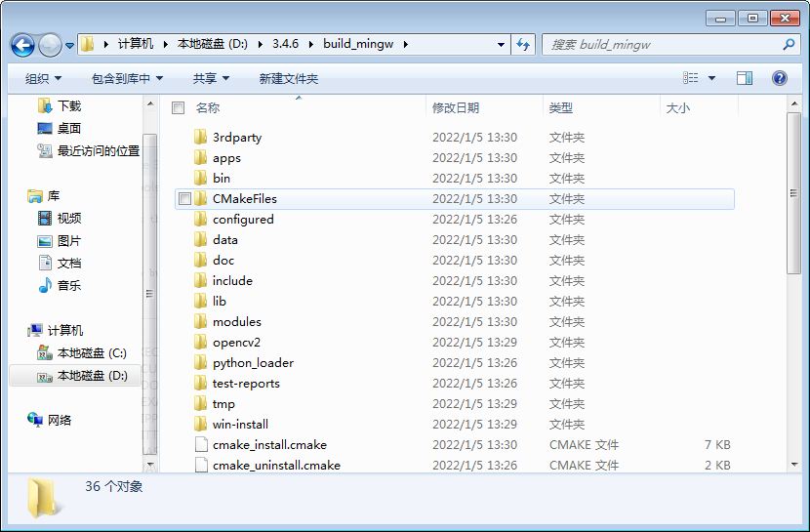This screenshot has width=810, height=532.
Task: Click the file list vertical scrollbar
Action: coord(793,195)
